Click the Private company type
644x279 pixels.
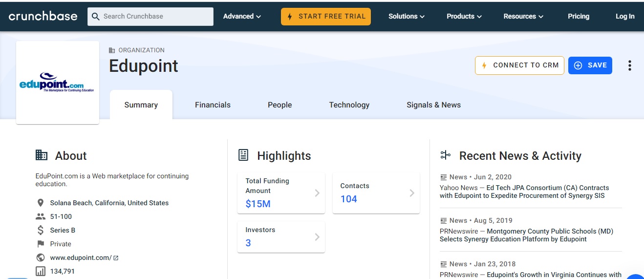click(61, 244)
